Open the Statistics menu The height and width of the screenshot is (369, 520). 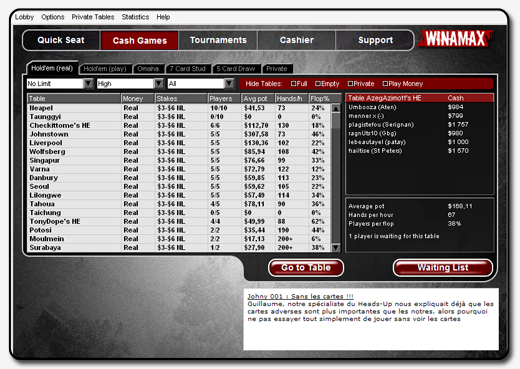point(135,17)
